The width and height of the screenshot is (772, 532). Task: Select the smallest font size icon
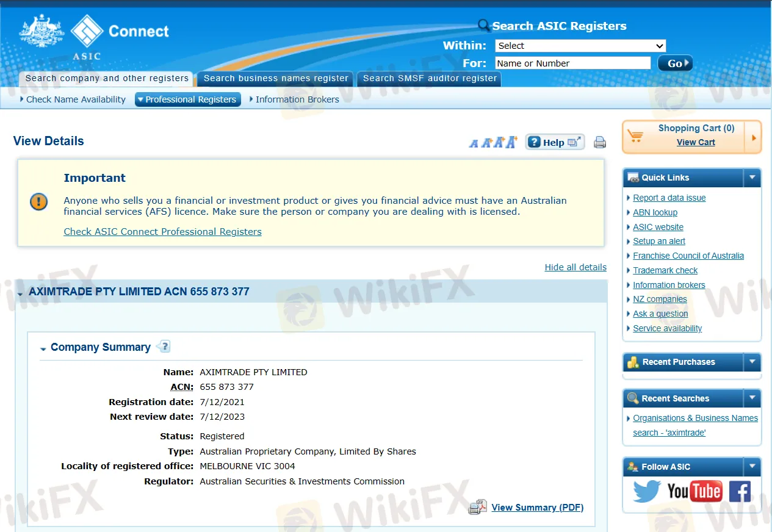474,143
